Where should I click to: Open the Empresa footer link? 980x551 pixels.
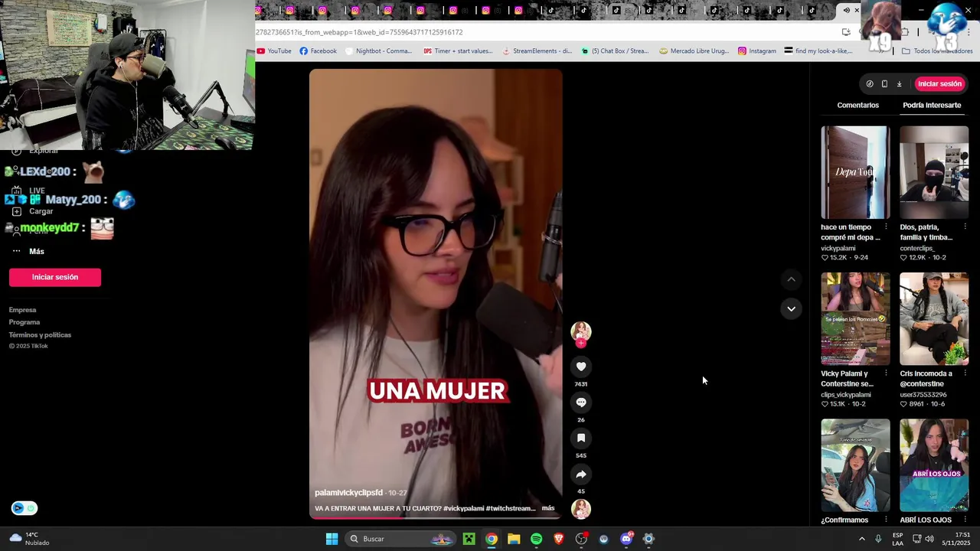tap(22, 310)
